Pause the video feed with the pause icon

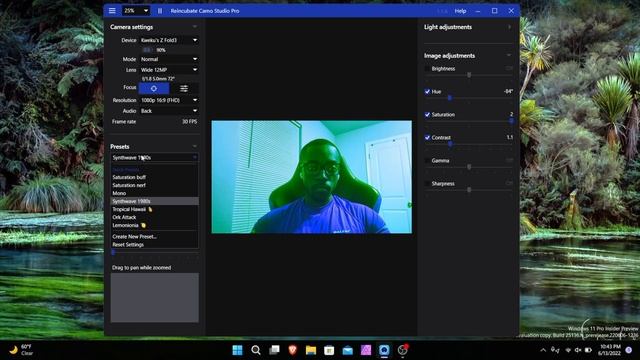pos(160,11)
